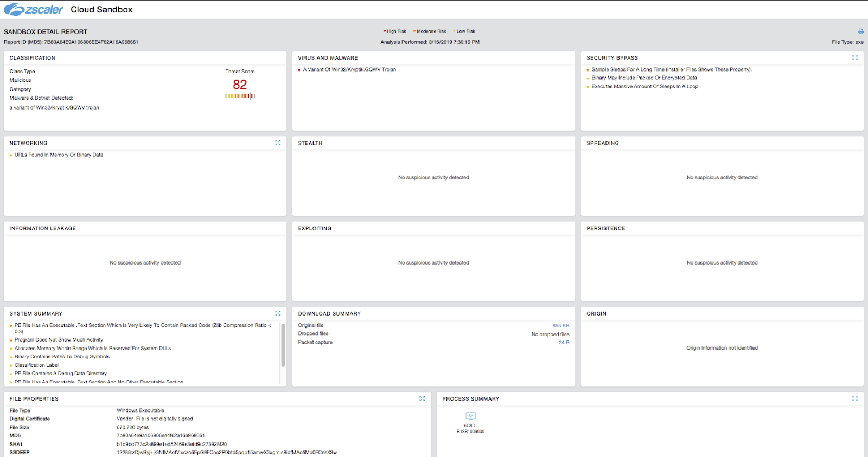Click the System Summary scrollbar

283,345
